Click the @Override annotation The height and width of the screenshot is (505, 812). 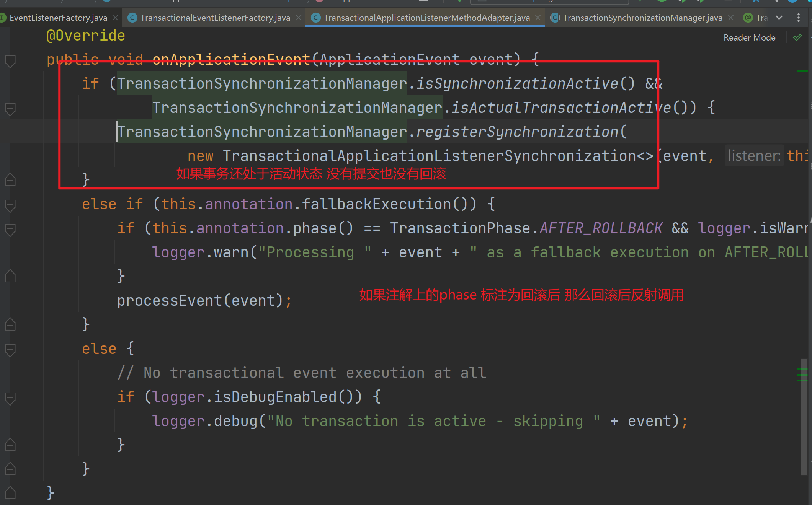coord(86,36)
